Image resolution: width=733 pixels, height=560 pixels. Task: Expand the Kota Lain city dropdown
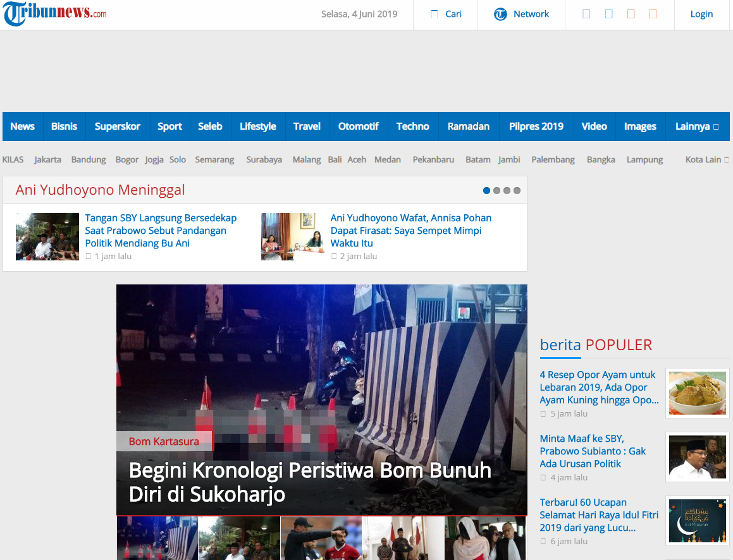(707, 160)
